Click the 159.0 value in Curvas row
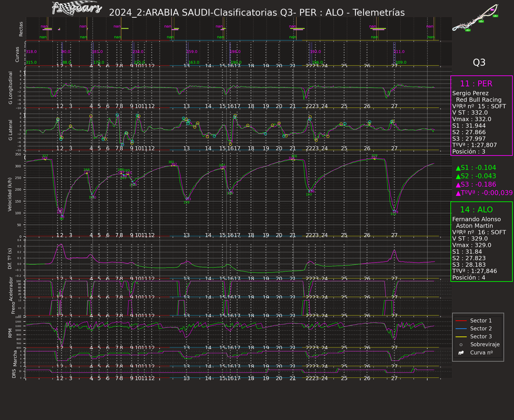514x420 pixels. [x=192, y=52]
